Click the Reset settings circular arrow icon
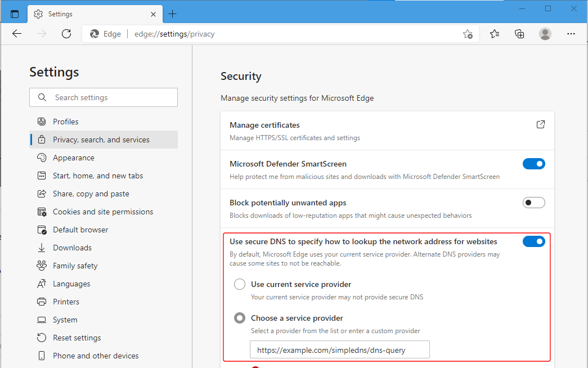The image size is (588, 368). (x=42, y=338)
